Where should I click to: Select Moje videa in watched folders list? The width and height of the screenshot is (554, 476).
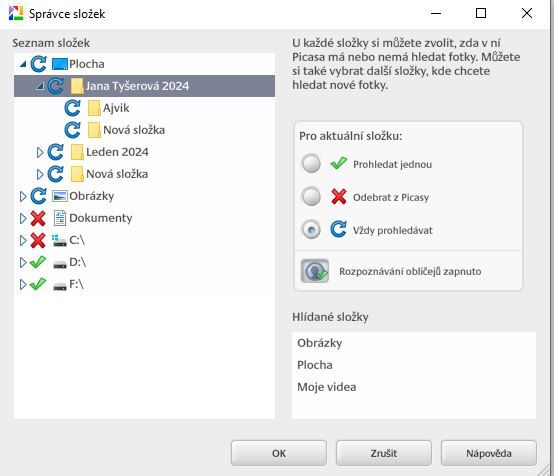coord(326,387)
